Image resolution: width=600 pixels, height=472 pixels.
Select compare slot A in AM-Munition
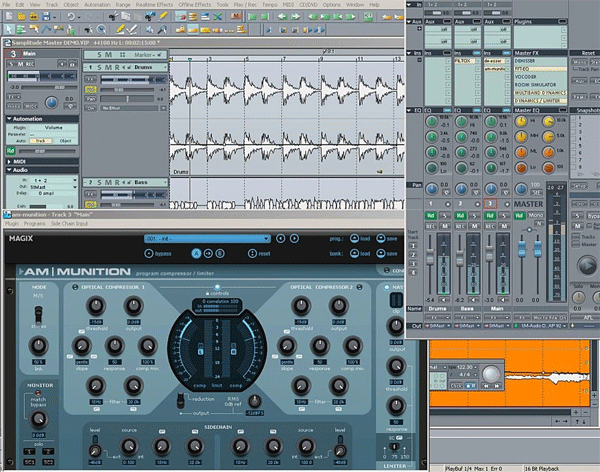coord(196,253)
